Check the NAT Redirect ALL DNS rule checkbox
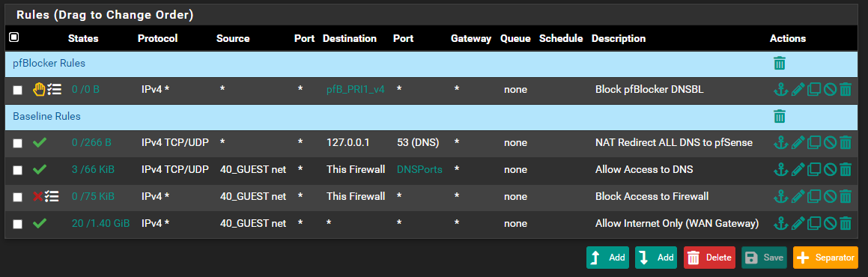The image size is (868, 277). pos(18,143)
